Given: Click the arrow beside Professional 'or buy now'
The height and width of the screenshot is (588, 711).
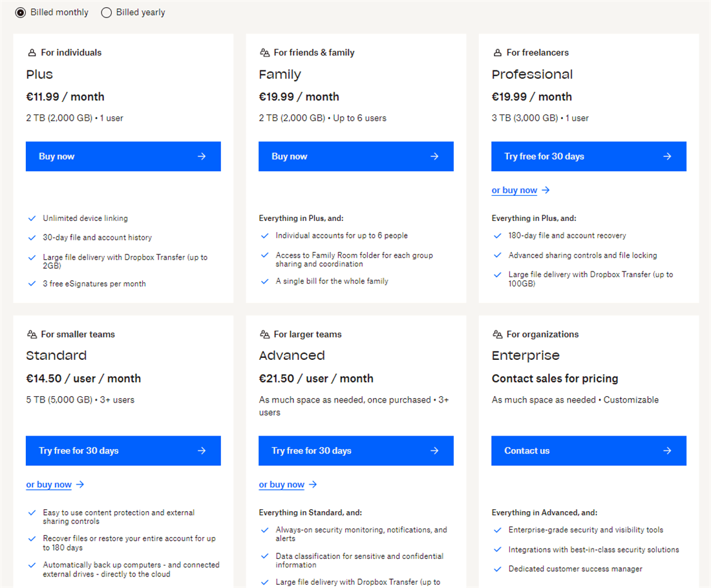Looking at the screenshot, I should coord(546,190).
